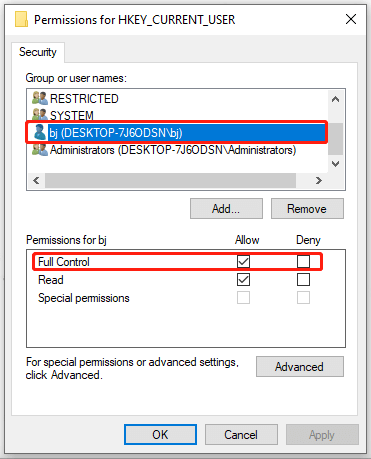Click the folder icon in title bar
Screen dimensions: 371x459
coord(21,19)
